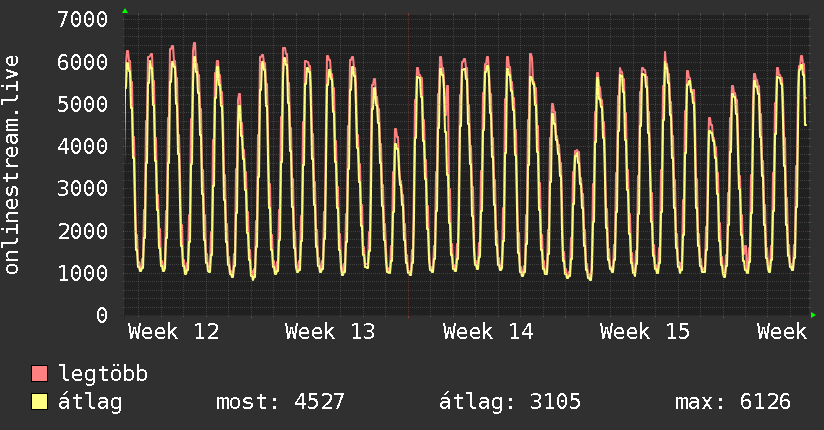
Task: Click the Week 12 axis label
Action: [173, 332]
